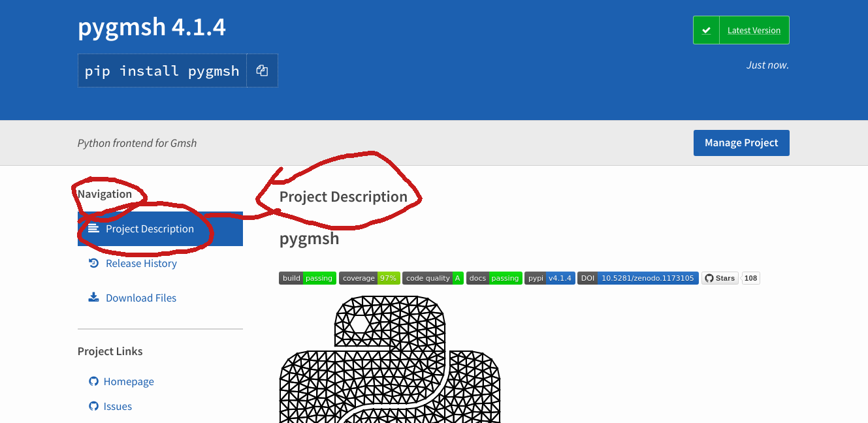Click the Latest Version button
The image size is (868, 423).
click(741, 30)
